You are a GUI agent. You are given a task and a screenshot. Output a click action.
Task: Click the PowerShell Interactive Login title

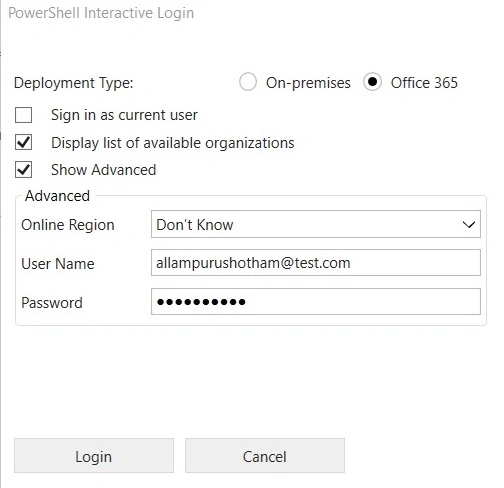101,13
